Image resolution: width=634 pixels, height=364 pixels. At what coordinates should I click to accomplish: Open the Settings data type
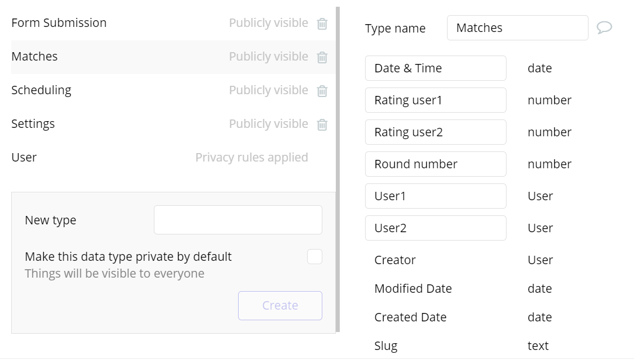click(x=33, y=124)
